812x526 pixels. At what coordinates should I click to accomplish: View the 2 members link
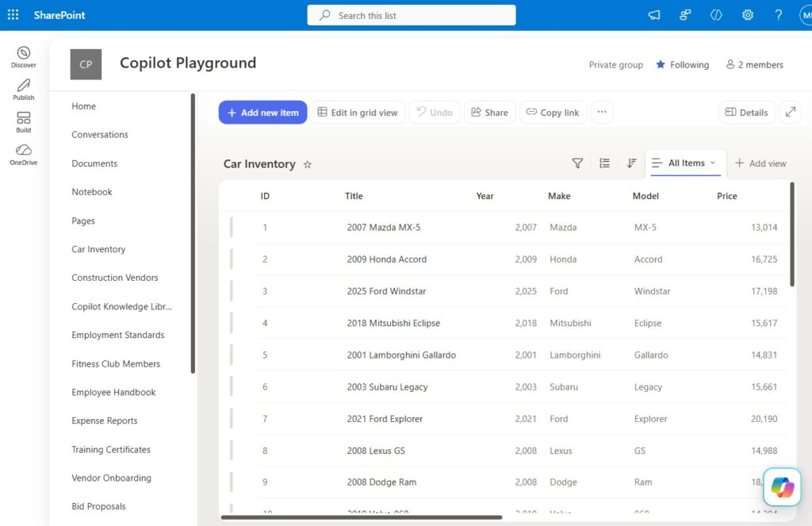(x=755, y=64)
